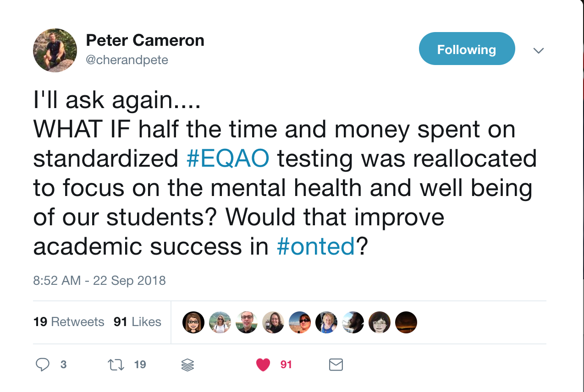Image resolution: width=584 pixels, height=392 pixels.
Task: Open eighth liker avatar, illustrated face
Action: pos(380,322)
